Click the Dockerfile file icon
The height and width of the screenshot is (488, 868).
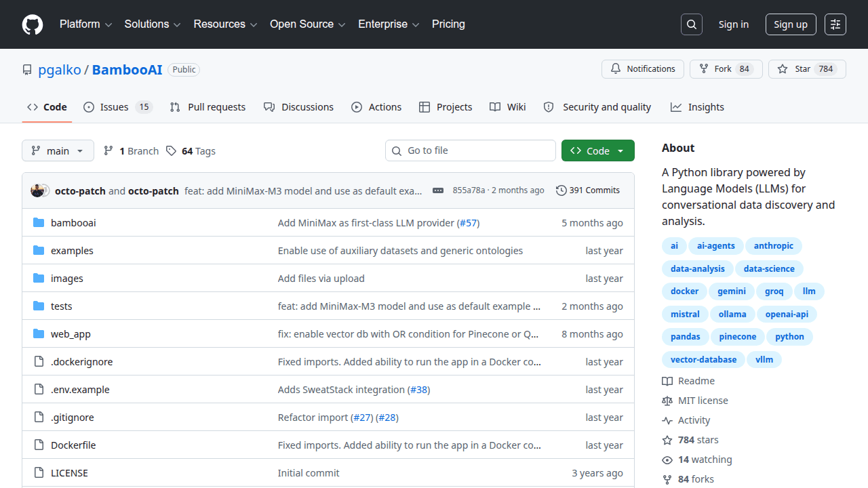pos(39,445)
